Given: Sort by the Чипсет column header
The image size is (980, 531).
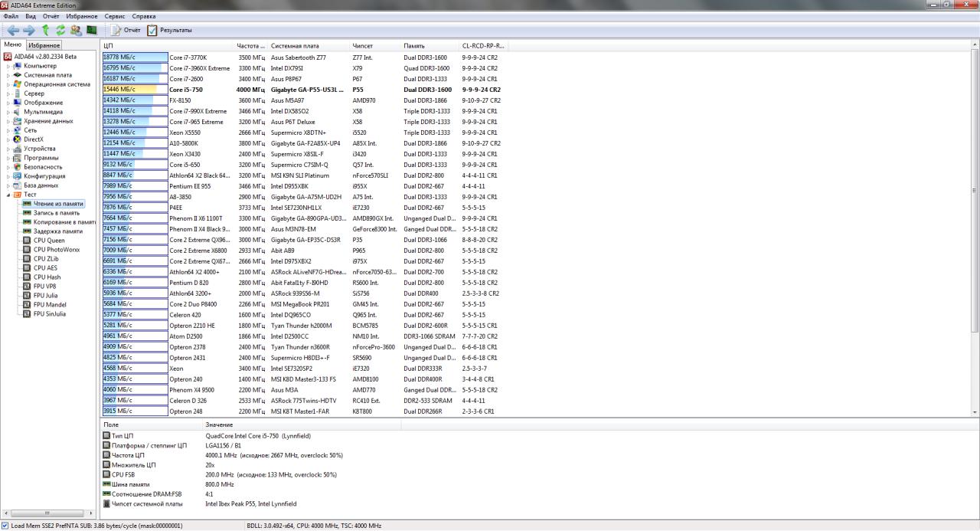Looking at the screenshot, I should pyautogui.click(x=375, y=46).
